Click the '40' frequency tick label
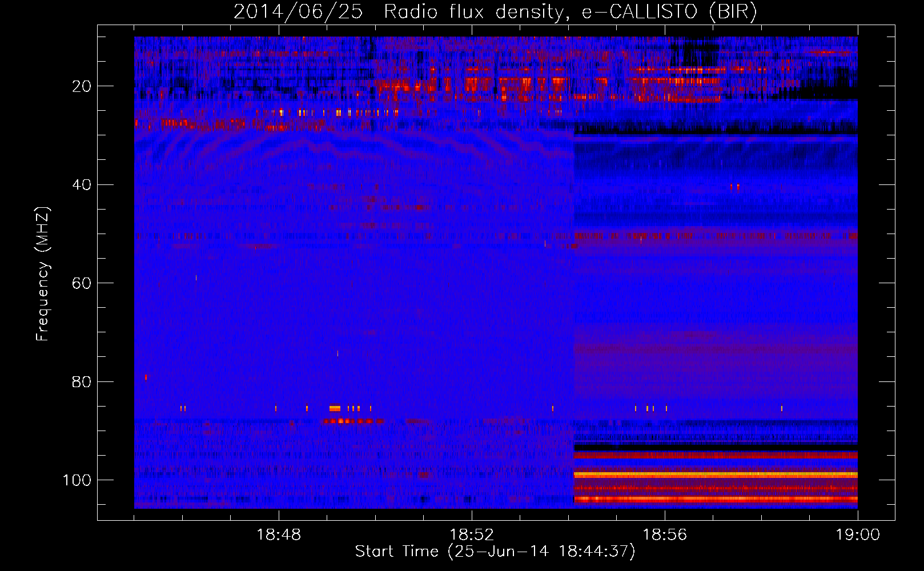 (82, 185)
